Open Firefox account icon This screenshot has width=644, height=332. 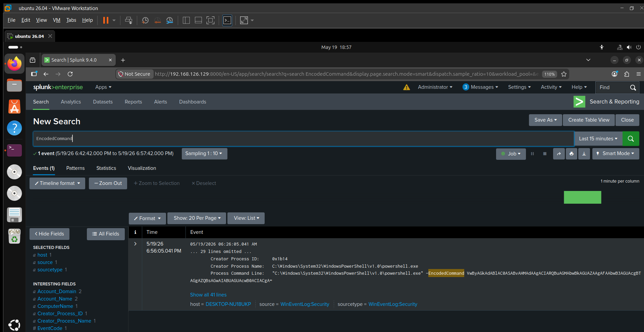tap(614, 74)
